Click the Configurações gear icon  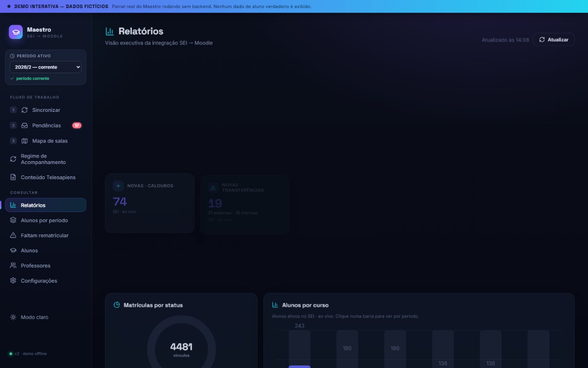(13, 281)
